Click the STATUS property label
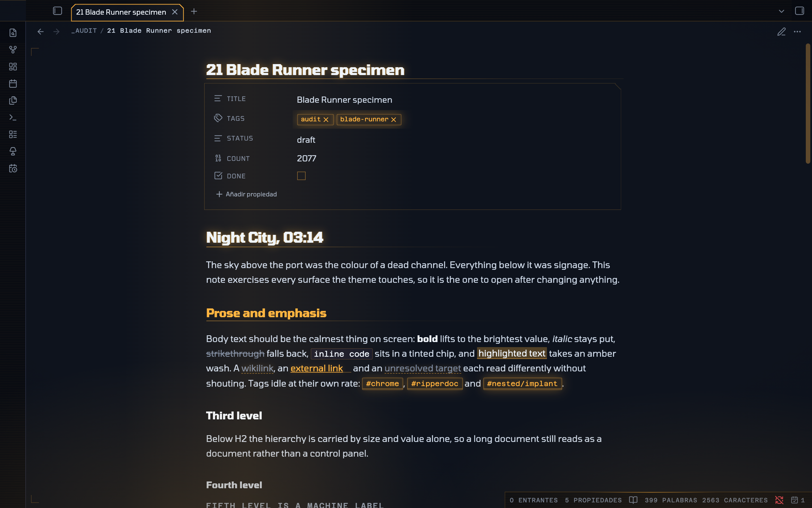This screenshot has width=812, height=508. point(240,138)
